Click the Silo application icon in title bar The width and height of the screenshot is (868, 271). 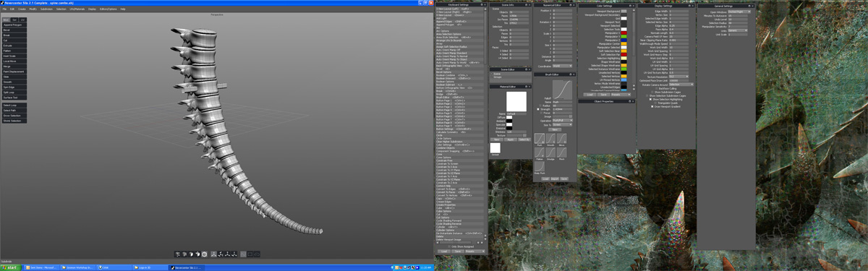click(x=2, y=3)
